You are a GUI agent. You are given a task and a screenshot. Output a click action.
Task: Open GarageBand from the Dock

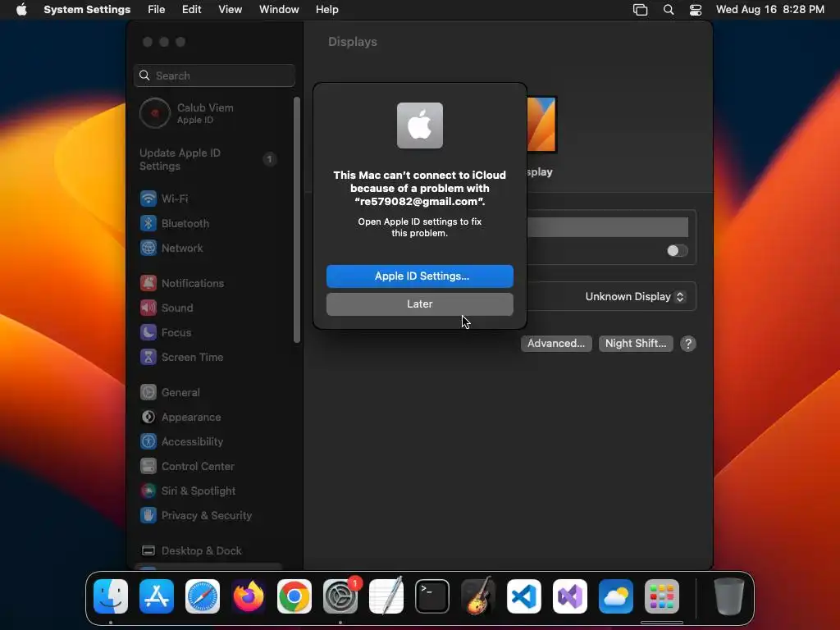[478, 596]
